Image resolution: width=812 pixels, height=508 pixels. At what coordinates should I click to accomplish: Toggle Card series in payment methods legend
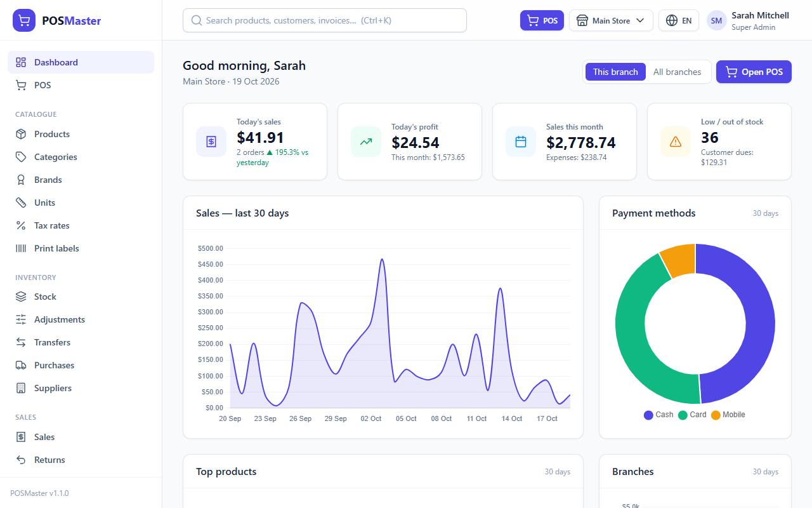(692, 415)
